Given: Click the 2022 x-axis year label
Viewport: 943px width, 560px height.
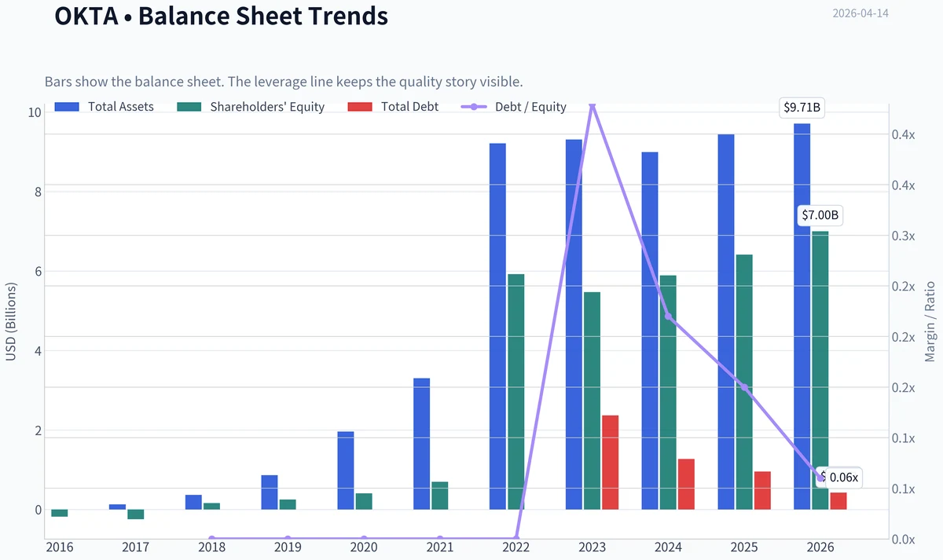Looking at the screenshot, I should pos(516,547).
